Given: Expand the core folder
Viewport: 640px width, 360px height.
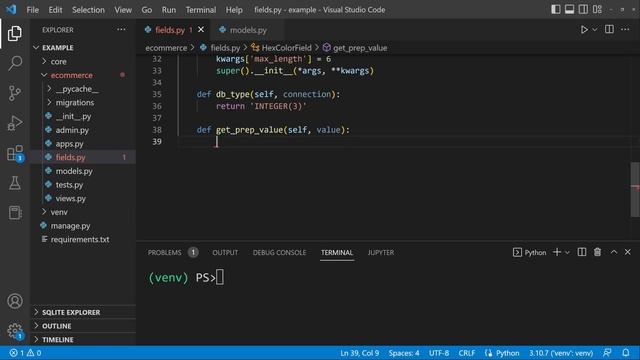Looking at the screenshot, I should [83, 62].
